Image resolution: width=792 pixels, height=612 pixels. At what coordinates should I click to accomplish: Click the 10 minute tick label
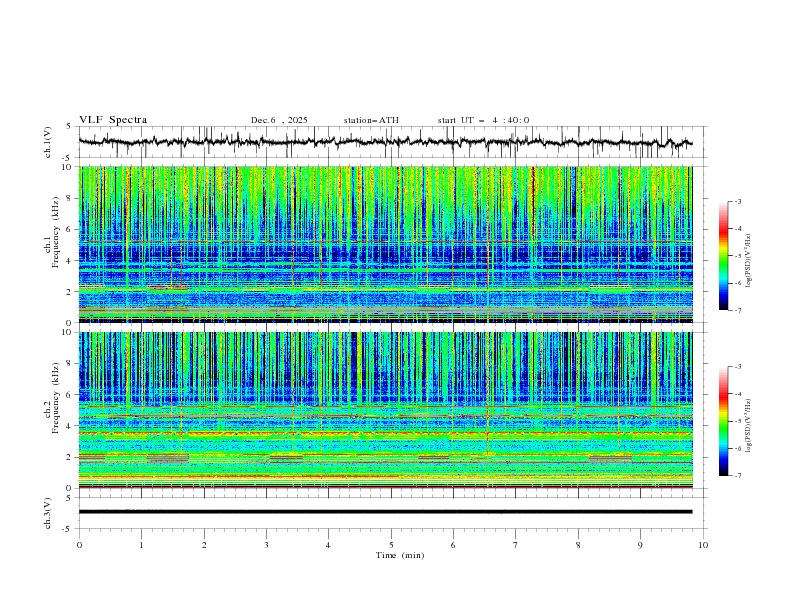coord(703,544)
